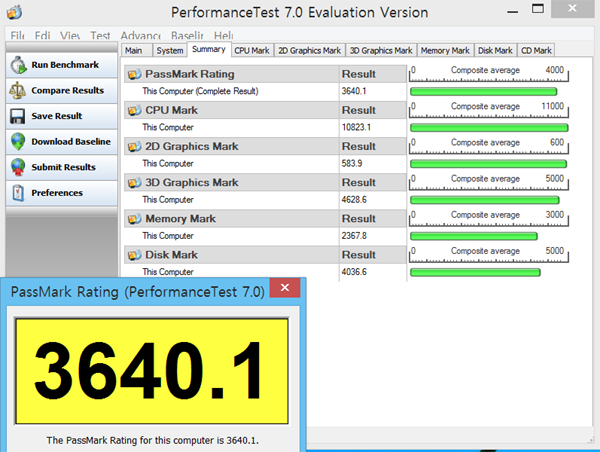Open the File menu
600x452 pixels.
coord(17,36)
